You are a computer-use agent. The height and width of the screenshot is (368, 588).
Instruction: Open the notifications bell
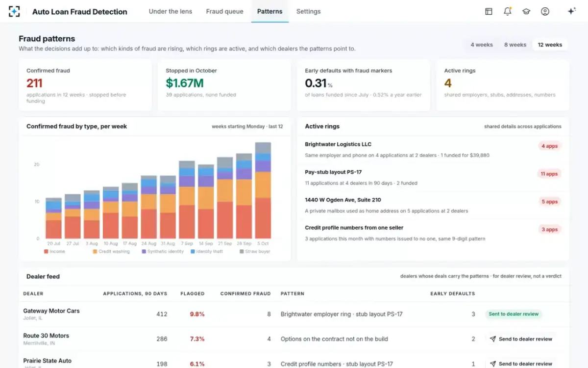508,11
